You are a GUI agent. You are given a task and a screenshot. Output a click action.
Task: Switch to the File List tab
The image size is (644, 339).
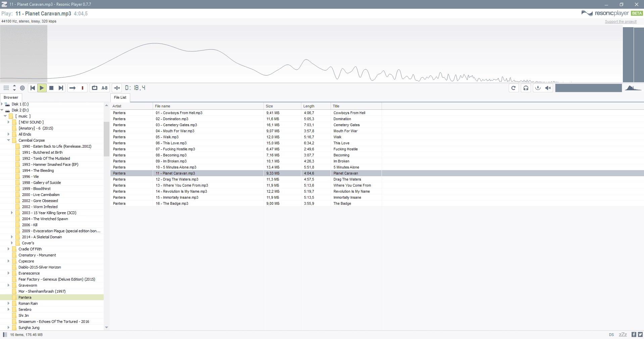[120, 97]
